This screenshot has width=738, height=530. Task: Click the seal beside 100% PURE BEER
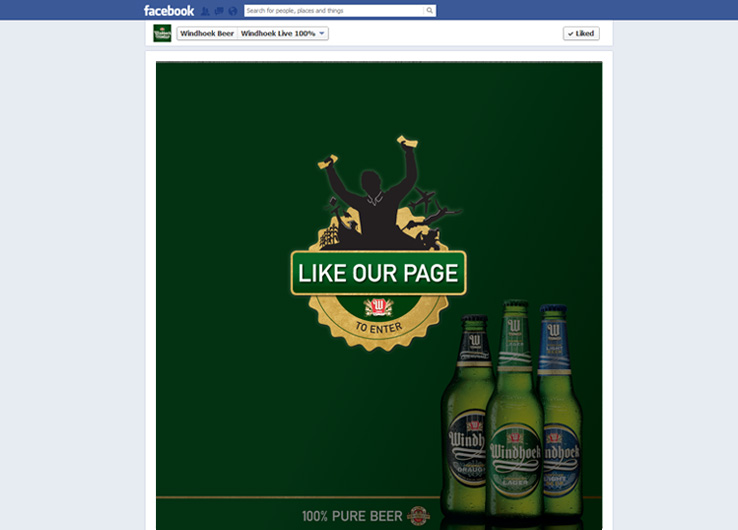(418, 516)
